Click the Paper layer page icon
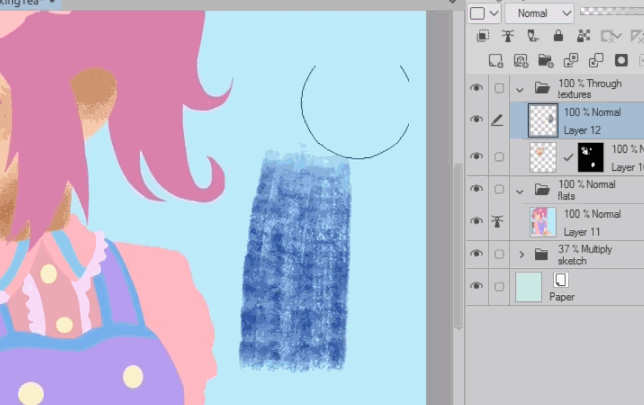Image resolution: width=644 pixels, height=405 pixels. pyautogui.click(x=560, y=280)
